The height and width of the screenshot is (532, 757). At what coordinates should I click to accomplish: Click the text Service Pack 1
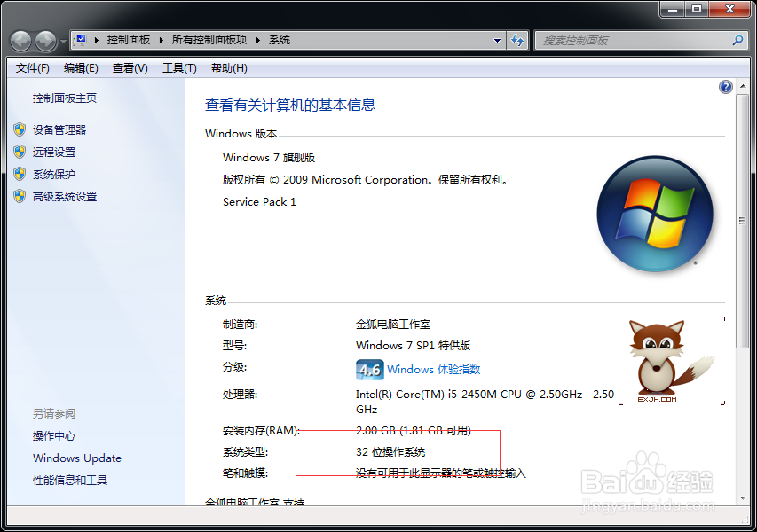(259, 201)
